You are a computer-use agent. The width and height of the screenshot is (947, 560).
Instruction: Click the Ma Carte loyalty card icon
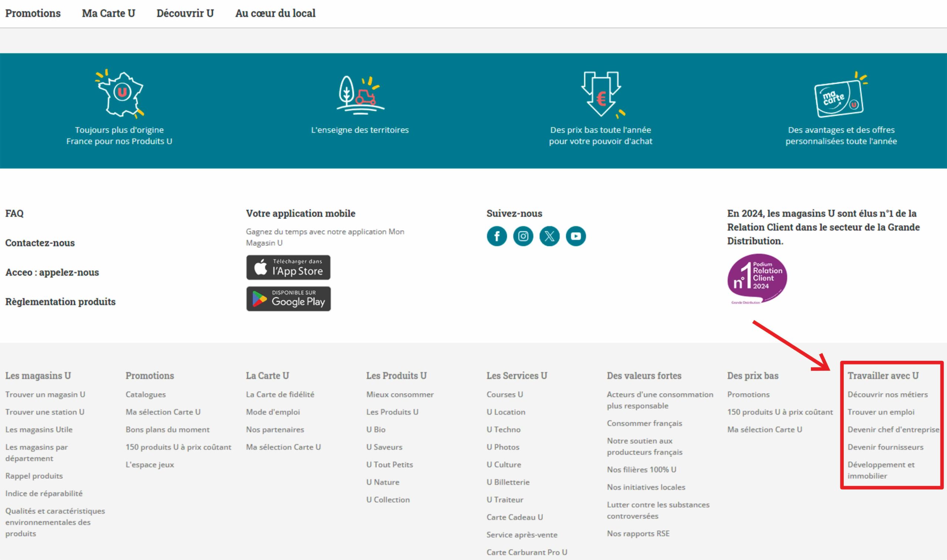pyautogui.click(x=841, y=95)
